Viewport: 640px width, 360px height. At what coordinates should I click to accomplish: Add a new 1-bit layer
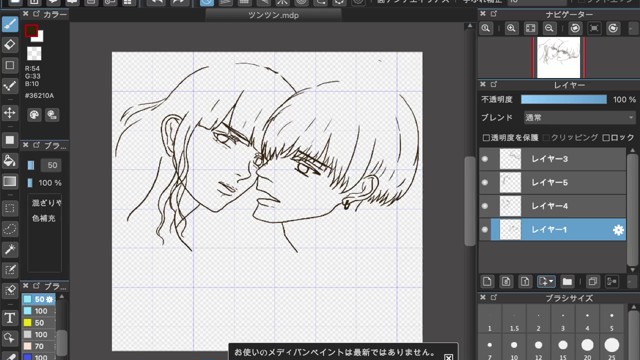525,281
